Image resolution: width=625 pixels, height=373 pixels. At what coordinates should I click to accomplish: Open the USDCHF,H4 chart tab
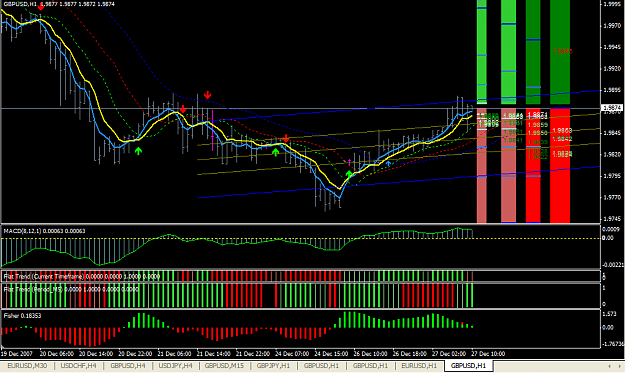tap(78, 365)
